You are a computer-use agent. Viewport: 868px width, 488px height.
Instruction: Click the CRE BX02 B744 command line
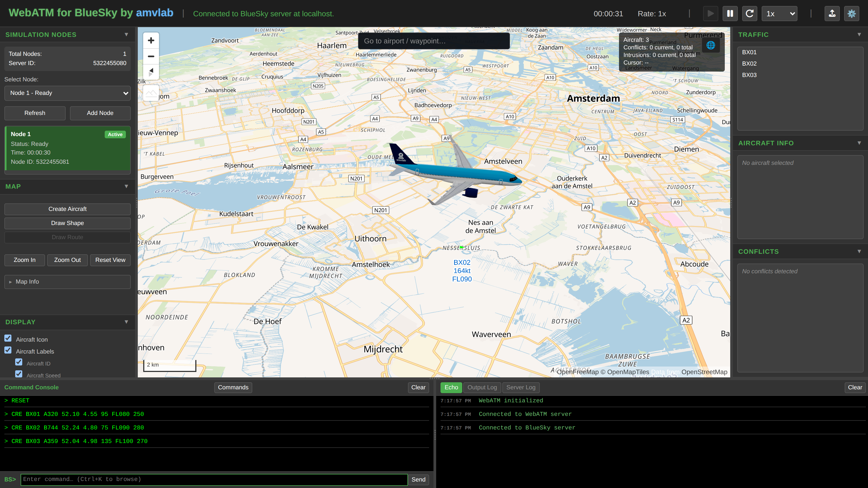217,427
